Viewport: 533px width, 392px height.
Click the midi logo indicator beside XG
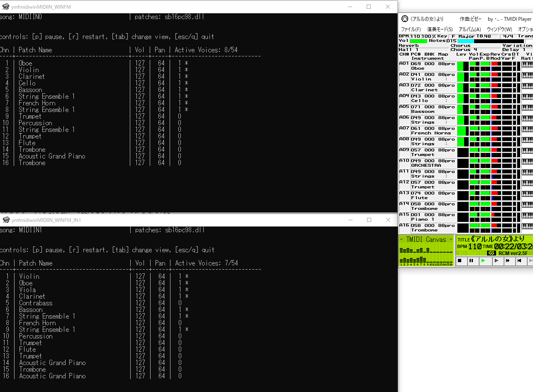472,253
